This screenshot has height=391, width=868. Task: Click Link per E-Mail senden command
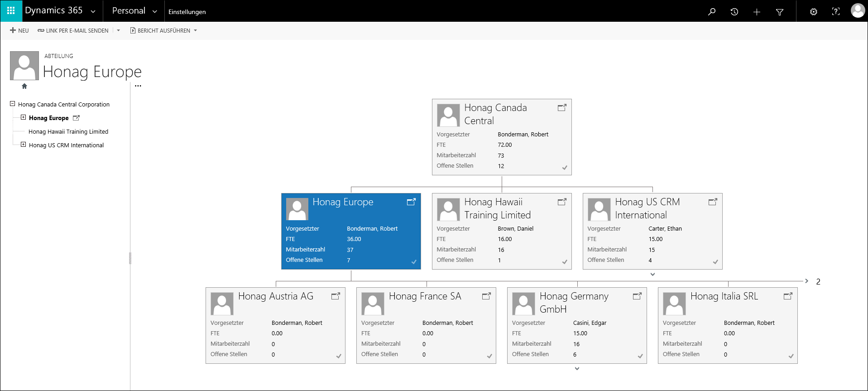pyautogui.click(x=73, y=30)
